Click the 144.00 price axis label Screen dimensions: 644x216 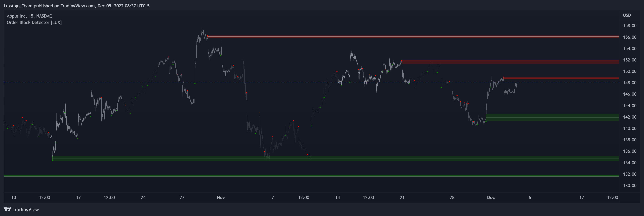629,106
